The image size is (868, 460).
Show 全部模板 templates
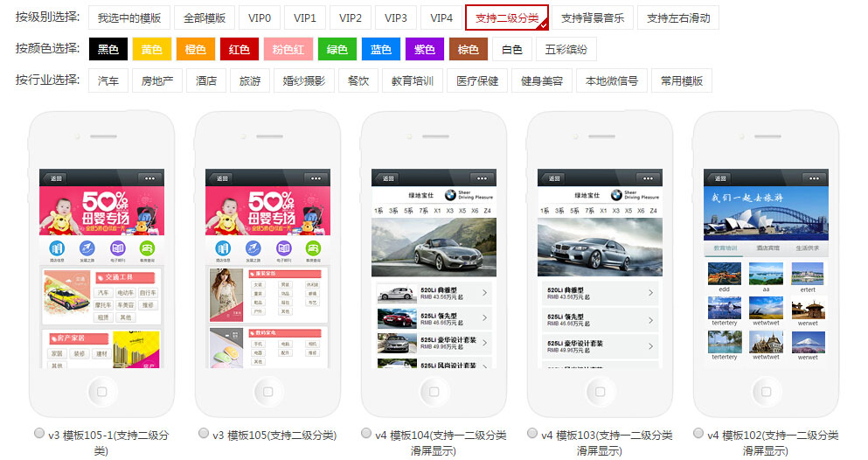point(205,17)
